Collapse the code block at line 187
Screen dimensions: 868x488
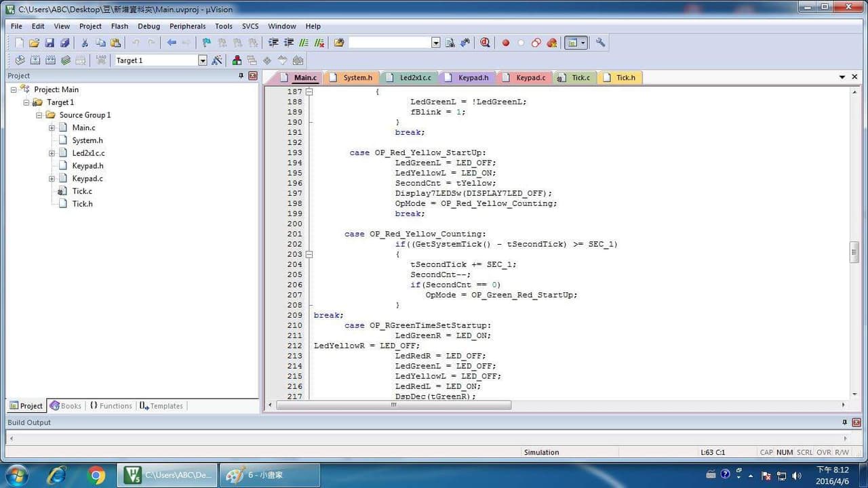[310, 91]
